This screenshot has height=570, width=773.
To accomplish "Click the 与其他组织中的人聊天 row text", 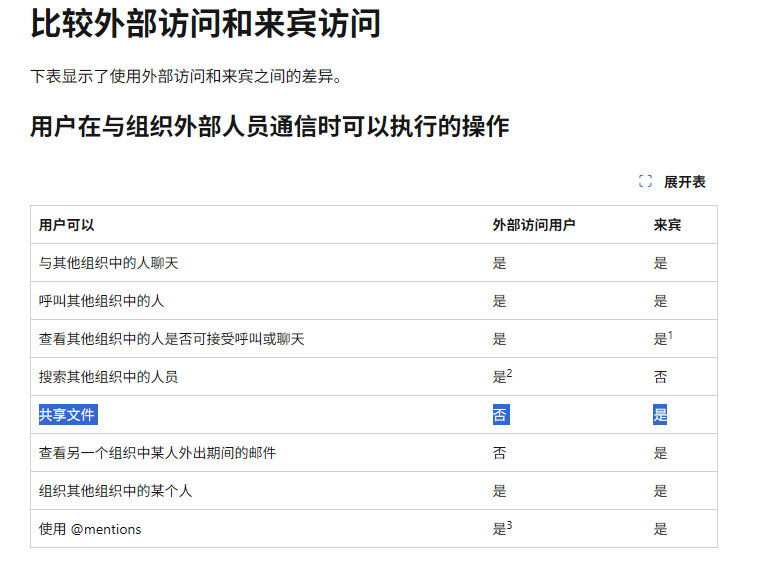I will [108, 263].
